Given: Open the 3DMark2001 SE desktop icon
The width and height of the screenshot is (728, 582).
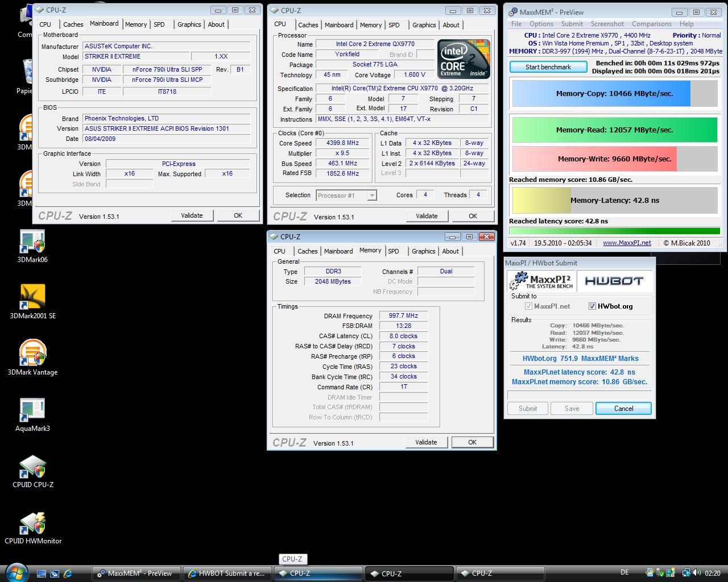Looking at the screenshot, I should pos(32,302).
